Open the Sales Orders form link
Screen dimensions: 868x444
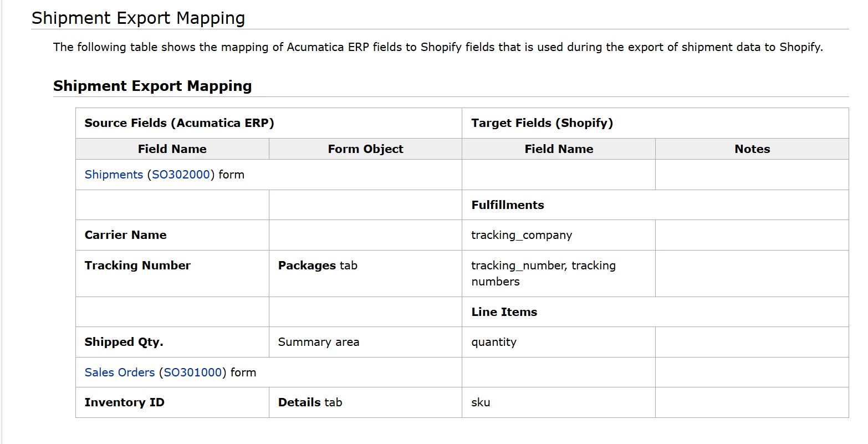(x=120, y=372)
